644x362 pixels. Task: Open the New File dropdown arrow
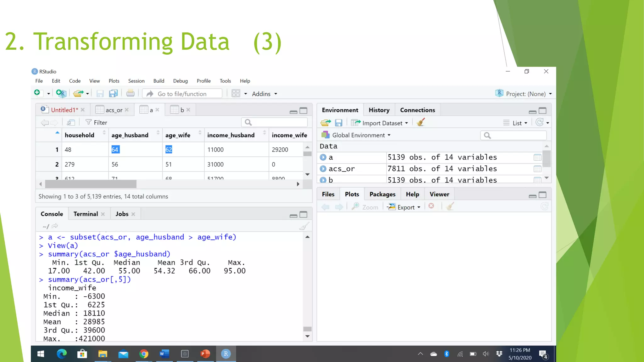click(48, 94)
